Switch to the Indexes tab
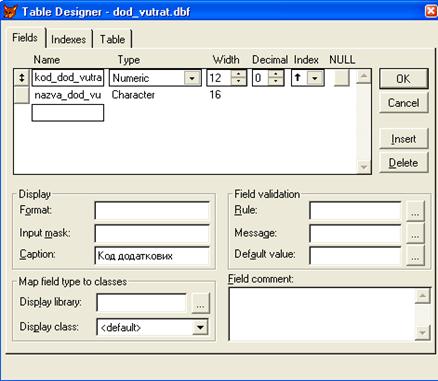Viewport: 438px width, 381px height. coord(69,39)
